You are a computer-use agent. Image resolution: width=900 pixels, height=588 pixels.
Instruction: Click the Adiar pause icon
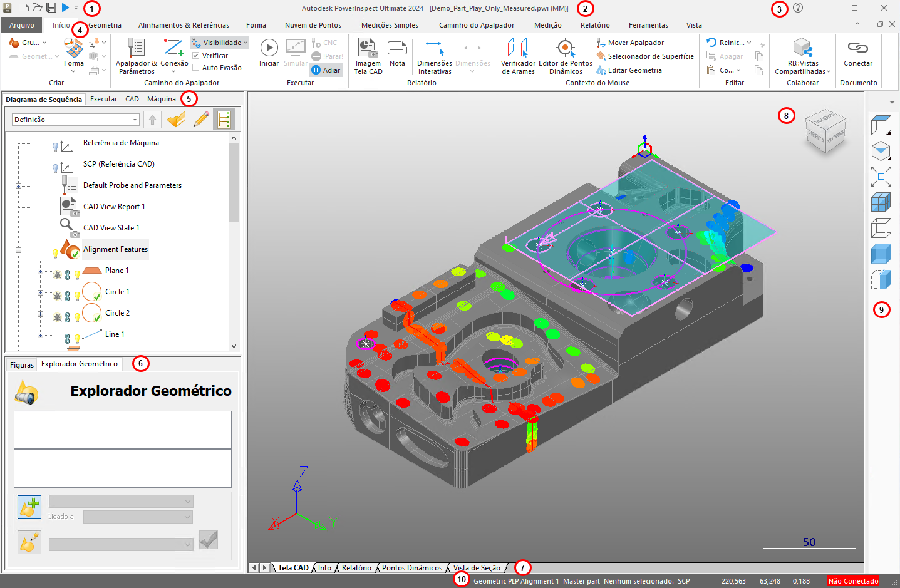316,70
